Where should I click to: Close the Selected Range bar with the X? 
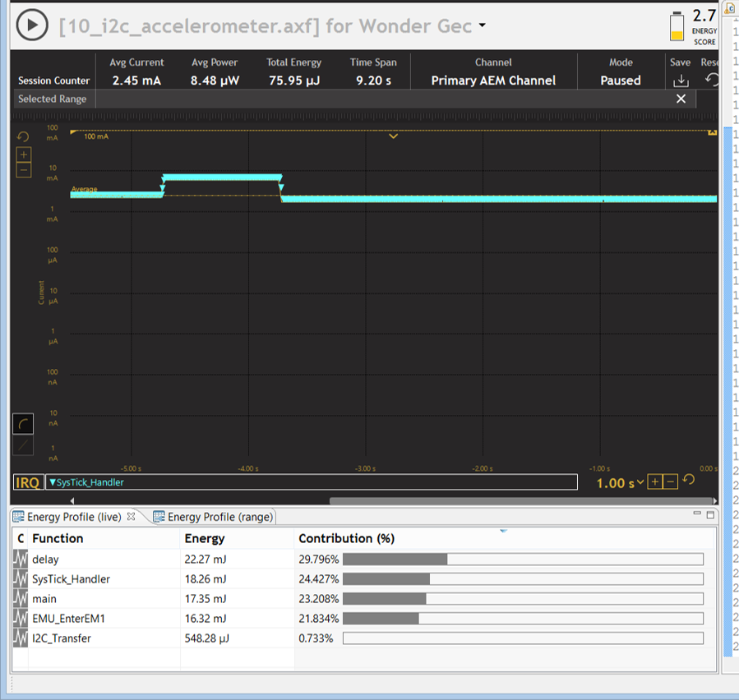(x=681, y=99)
